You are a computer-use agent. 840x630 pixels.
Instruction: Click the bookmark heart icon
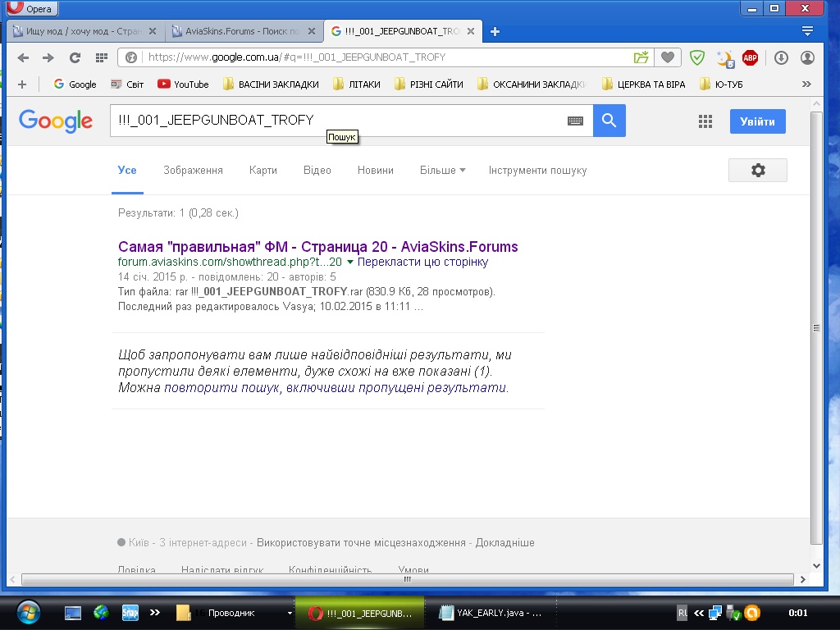coord(668,57)
